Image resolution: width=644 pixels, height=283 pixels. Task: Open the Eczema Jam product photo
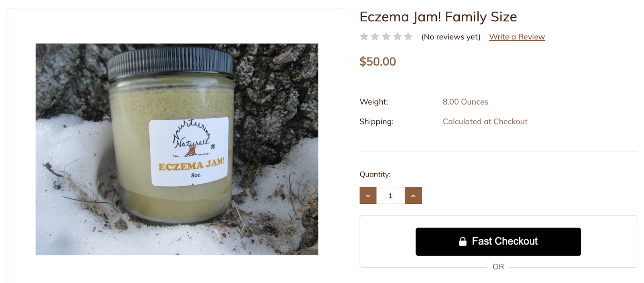[x=177, y=149]
